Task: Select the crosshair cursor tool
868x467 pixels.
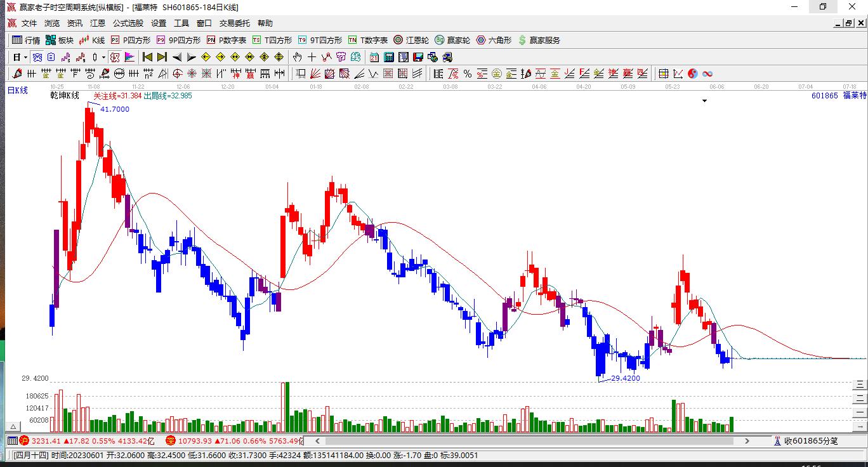Action: [312, 57]
